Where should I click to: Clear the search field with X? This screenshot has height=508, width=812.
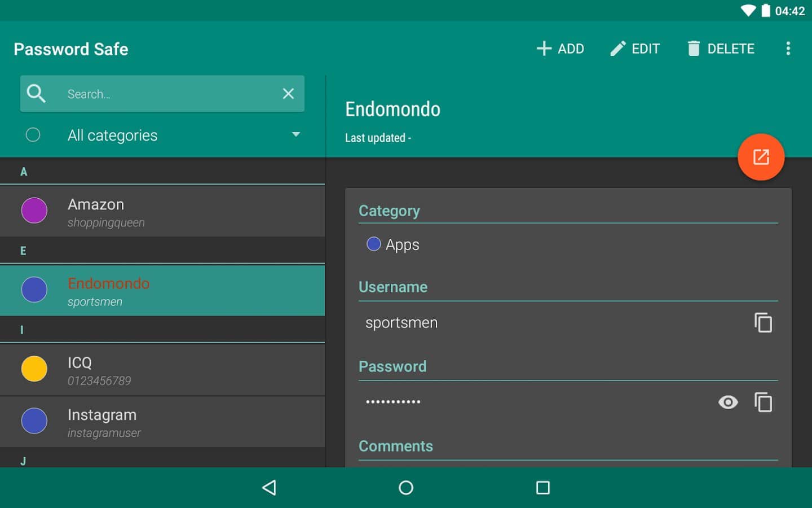(x=288, y=94)
